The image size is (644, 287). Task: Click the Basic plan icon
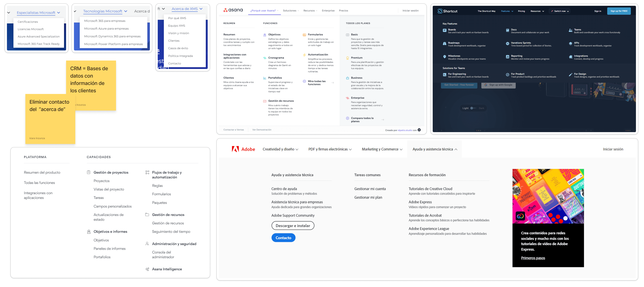pos(347,35)
